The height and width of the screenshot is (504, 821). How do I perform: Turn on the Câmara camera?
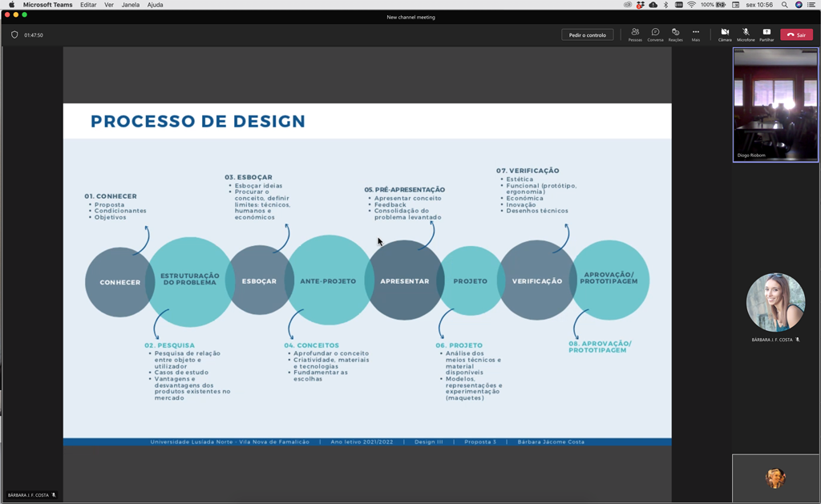coord(725,34)
